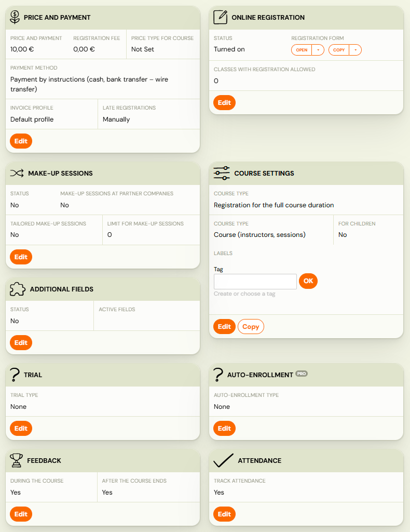Click the 'CLASSES WITH REGISTRATION ALLOWED' label
Screen dimensions: 410x532
[x=264, y=69]
